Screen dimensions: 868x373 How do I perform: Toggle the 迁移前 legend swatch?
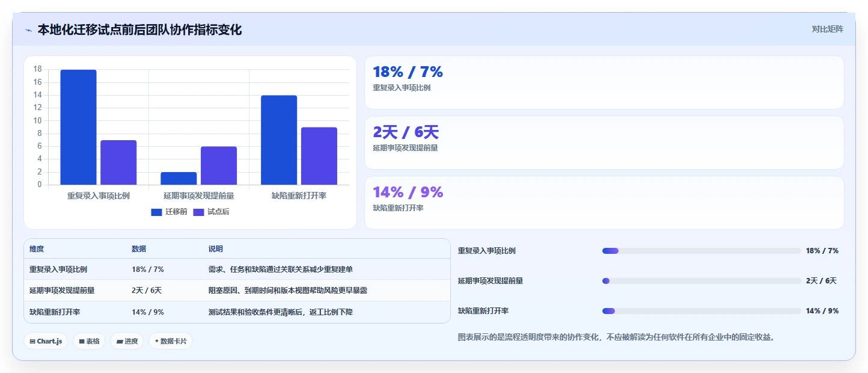tap(156, 212)
